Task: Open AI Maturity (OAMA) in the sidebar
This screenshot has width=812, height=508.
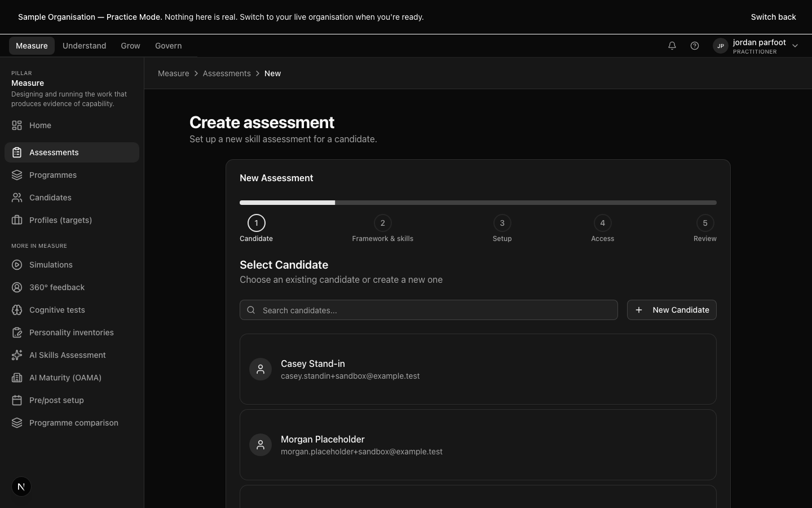Action: click(x=72, y=378)
